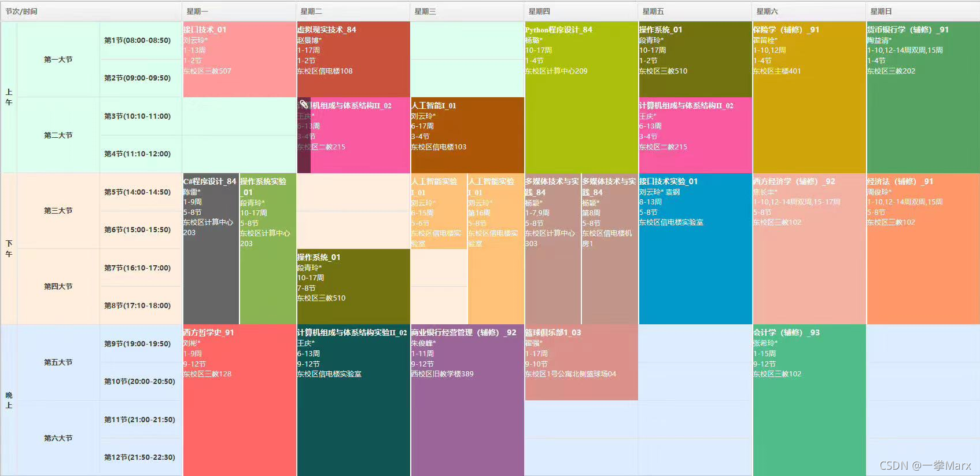This screenshot has width=980, height=476.
Task: Click the 第1节(08:00-08:50) time slot
Action: coord(138,41)
